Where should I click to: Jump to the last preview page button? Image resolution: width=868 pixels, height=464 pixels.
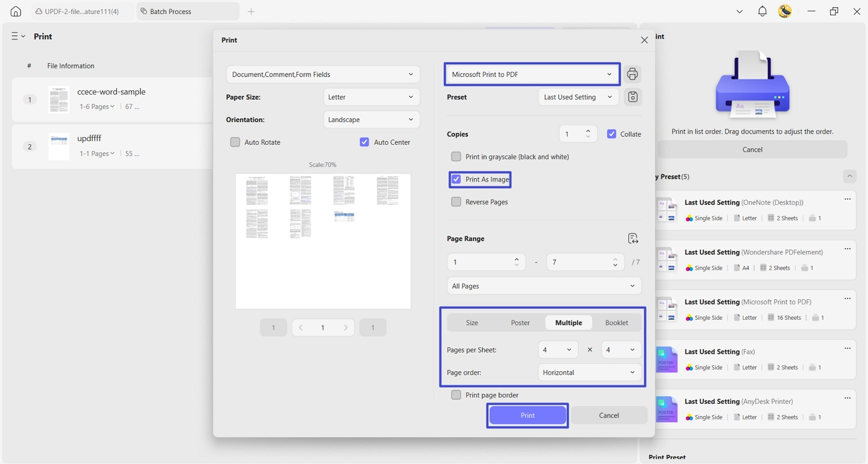pyautogui.click(x=373, y=328)
